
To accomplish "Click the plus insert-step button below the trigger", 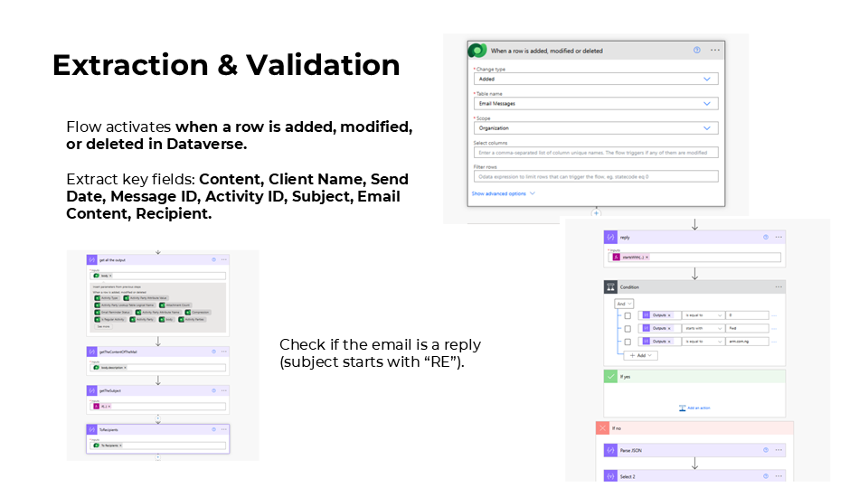I will click(596, 213).
